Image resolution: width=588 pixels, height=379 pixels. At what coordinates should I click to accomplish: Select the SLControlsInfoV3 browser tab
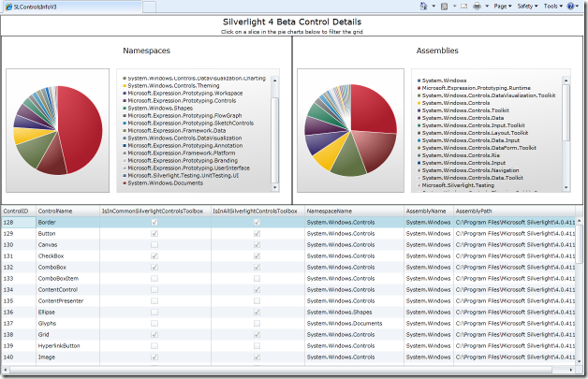71,7
